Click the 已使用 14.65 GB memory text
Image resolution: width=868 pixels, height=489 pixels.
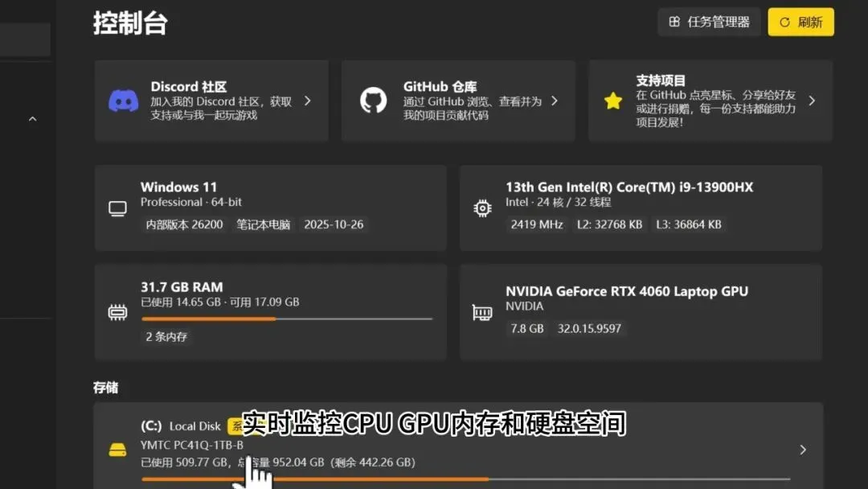181,302
